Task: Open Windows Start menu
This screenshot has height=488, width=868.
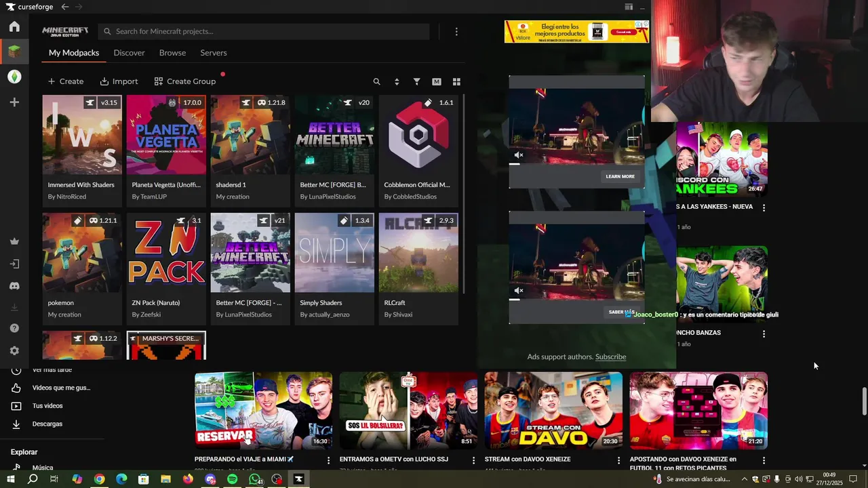Action: [x=10, y=479]
